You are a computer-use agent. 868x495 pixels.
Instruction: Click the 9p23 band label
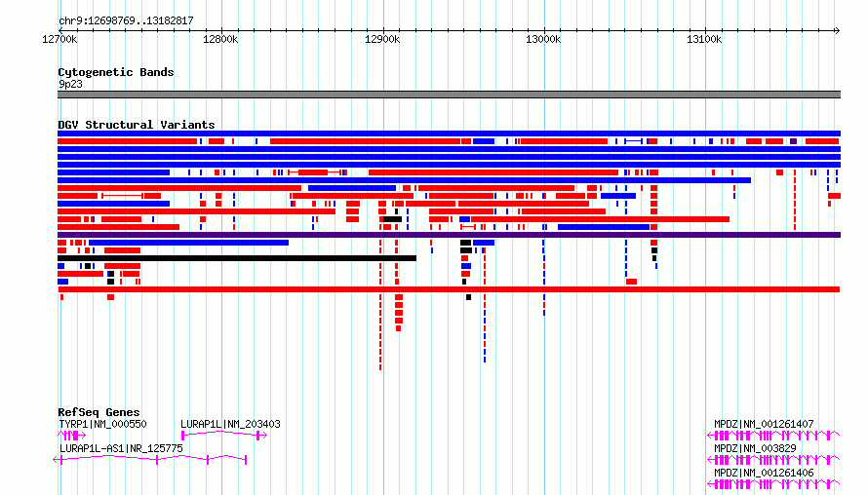(x=70, y=84)
